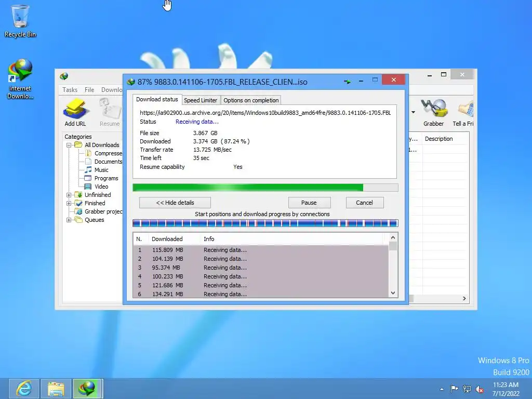Click the Resume toolbar icon
Viewport: 532px width, 399px height.
110,113
